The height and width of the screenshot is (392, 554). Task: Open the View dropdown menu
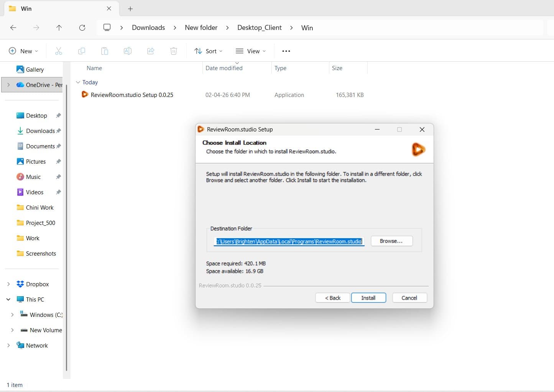tap(250, 51)
